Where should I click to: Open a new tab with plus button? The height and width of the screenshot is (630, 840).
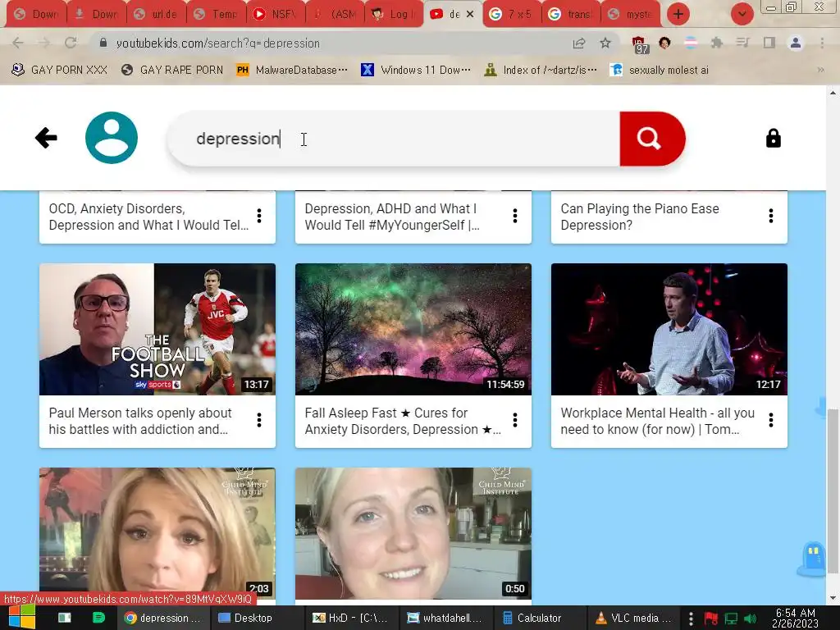click(x=678, y=14)
